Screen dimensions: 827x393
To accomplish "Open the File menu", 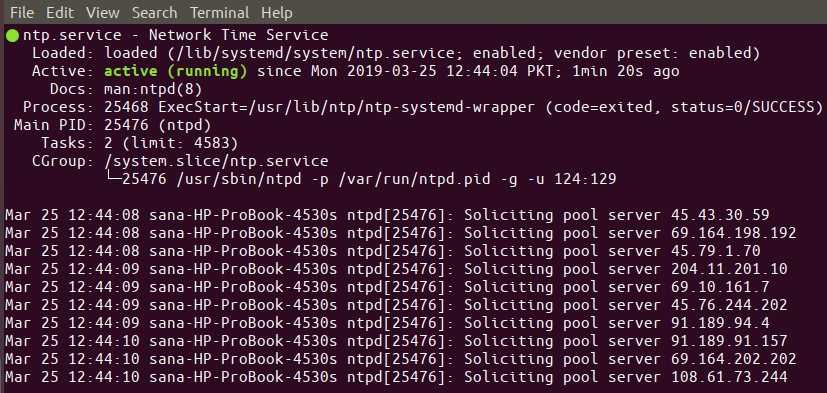I will point(22,12).
